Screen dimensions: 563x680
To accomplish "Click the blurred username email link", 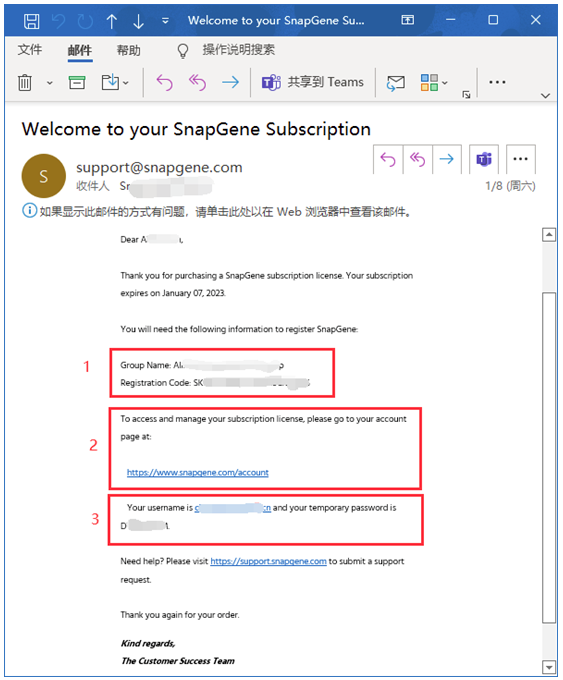I will [x=233, y=508].
